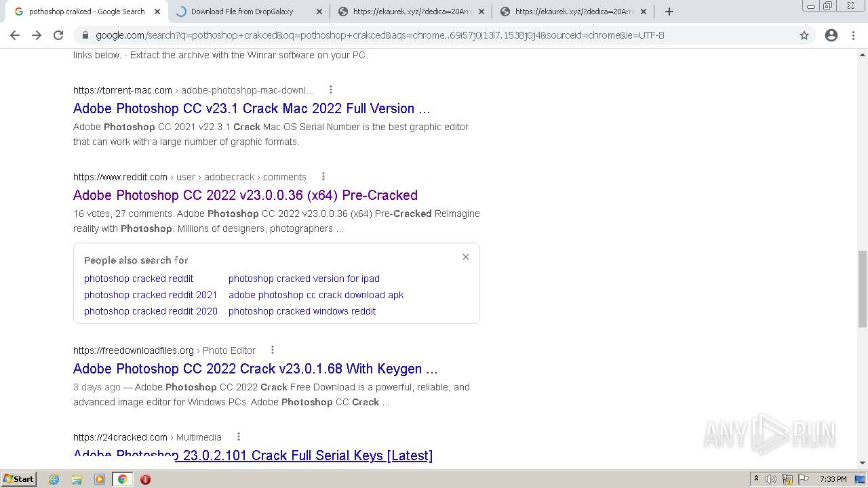Viewport: 868px width, 488px height.
Task: Open the red taskbar application icon
Action: 145,479
